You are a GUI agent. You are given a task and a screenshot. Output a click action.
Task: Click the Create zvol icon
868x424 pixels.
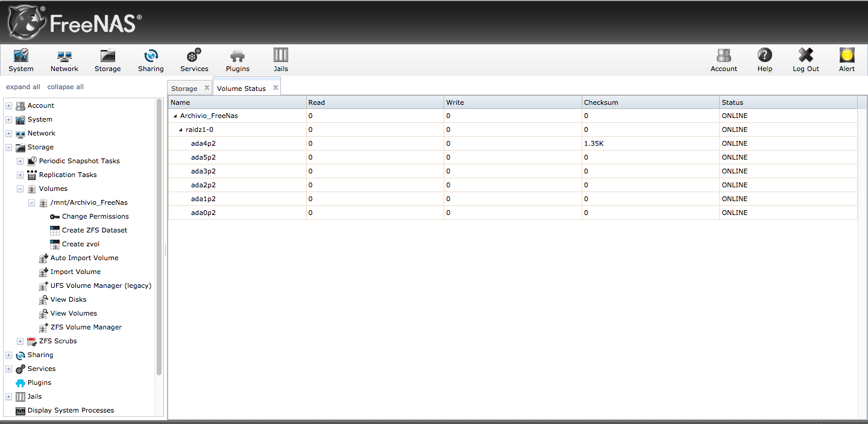(55, 245)
